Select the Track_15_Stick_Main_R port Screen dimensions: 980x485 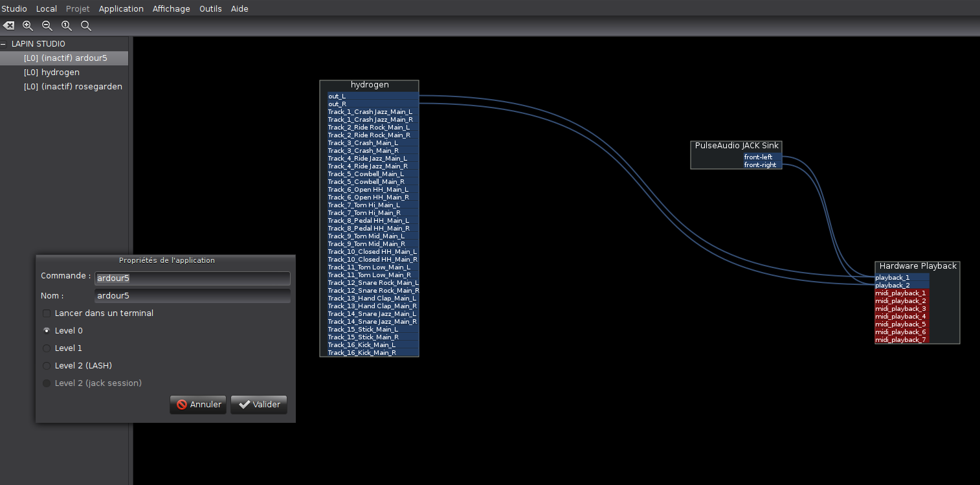coord(372,337)
